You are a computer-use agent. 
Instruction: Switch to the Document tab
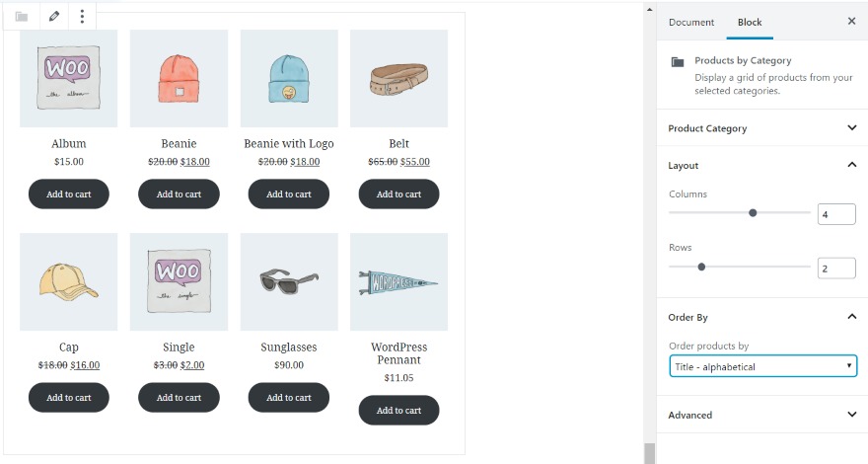690,22
